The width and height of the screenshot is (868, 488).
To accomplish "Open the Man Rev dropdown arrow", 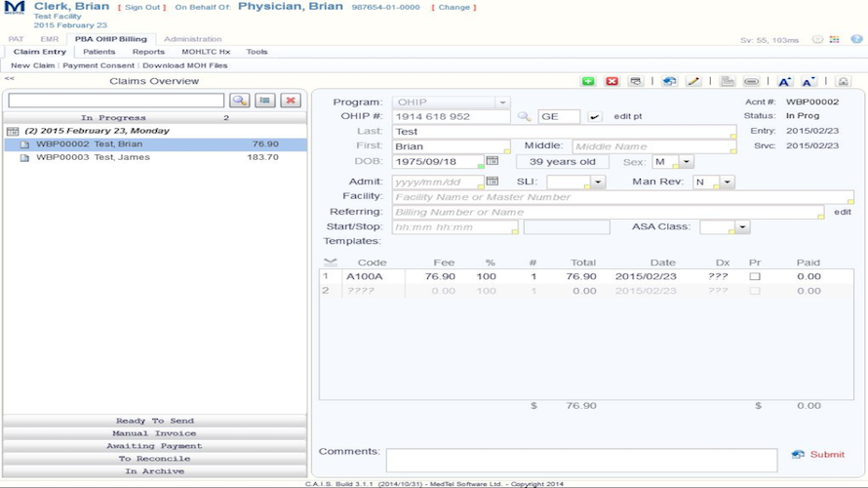I will point(727,182).
